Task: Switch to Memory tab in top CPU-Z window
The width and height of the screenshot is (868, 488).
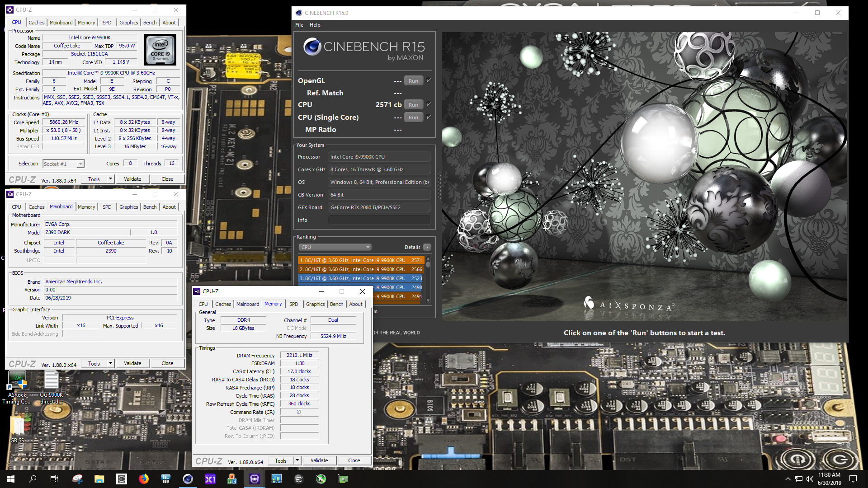Action: (86, 23)
